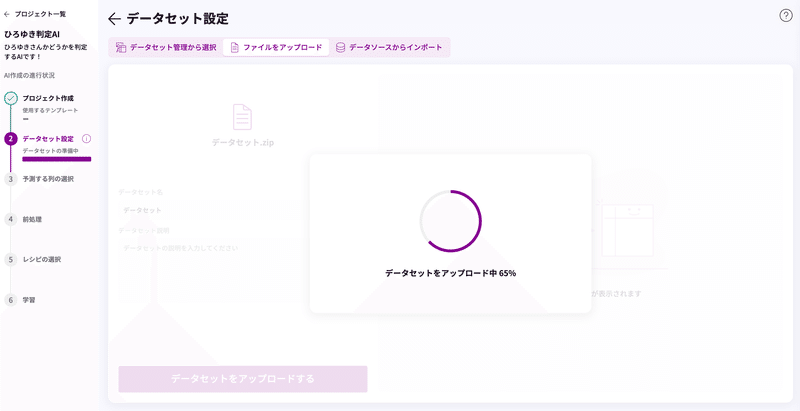
Task: Click the データセット.zip file icon
Action: point(242,117)
